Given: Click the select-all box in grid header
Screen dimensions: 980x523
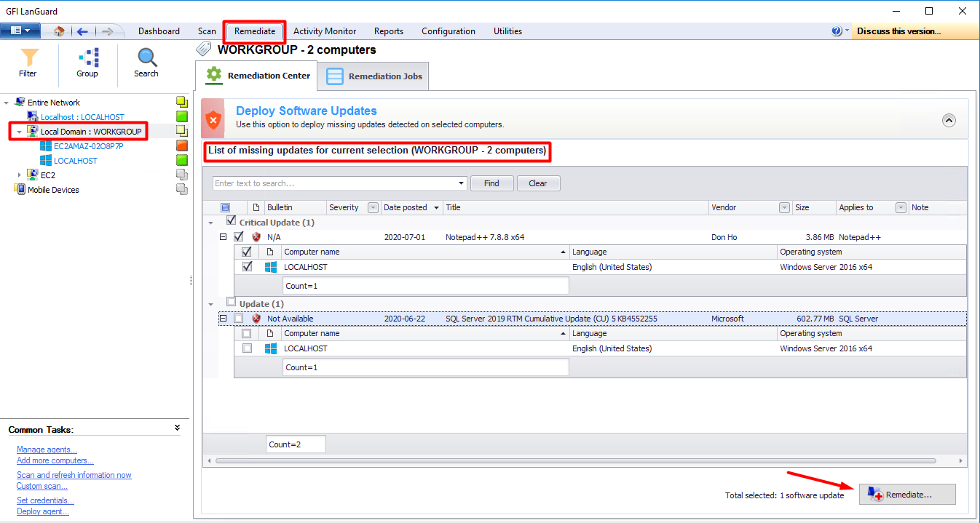Looking at the screenshot, I should pyautogui.click(x=225, y=207).
